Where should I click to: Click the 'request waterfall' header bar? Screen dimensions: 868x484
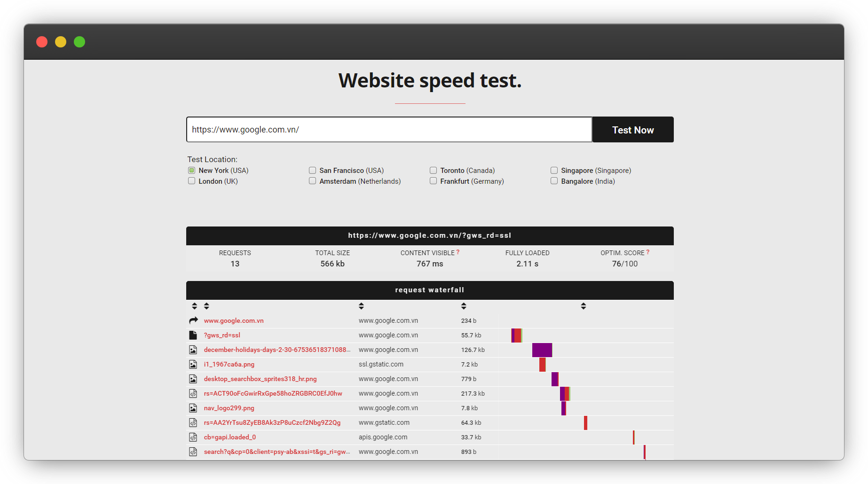click(430, 290)
